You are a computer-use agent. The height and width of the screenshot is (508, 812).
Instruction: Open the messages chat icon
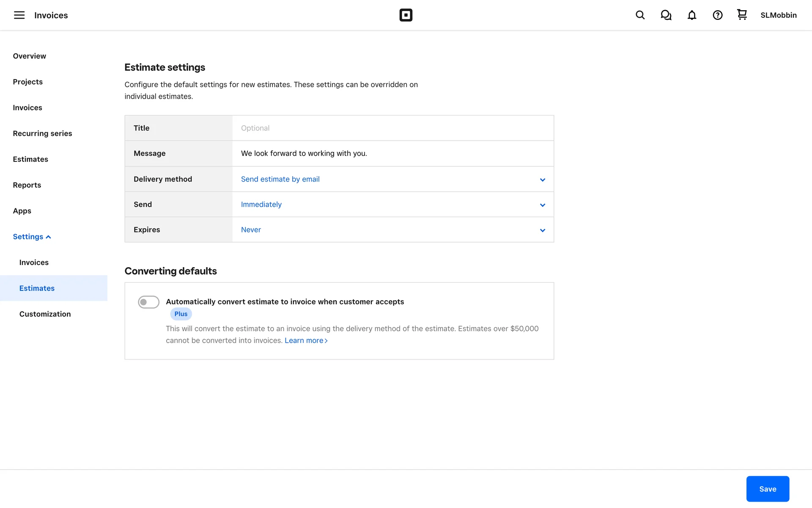point(666,15)
